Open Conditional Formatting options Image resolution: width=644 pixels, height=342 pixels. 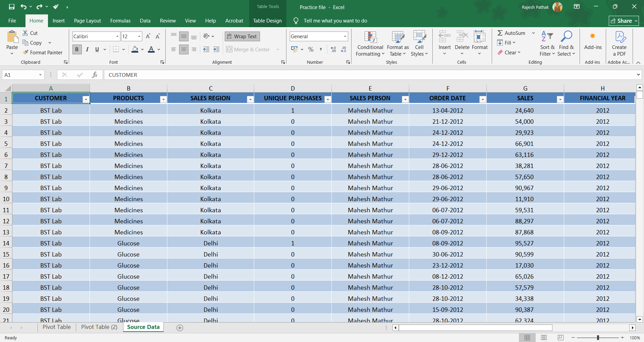(x=370, y=44)
